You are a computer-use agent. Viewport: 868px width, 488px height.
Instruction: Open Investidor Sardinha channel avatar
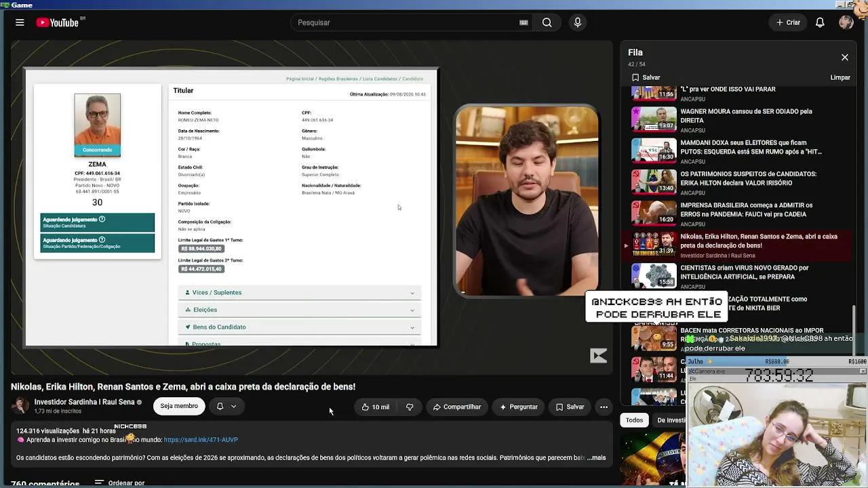(x=20, y=406)
